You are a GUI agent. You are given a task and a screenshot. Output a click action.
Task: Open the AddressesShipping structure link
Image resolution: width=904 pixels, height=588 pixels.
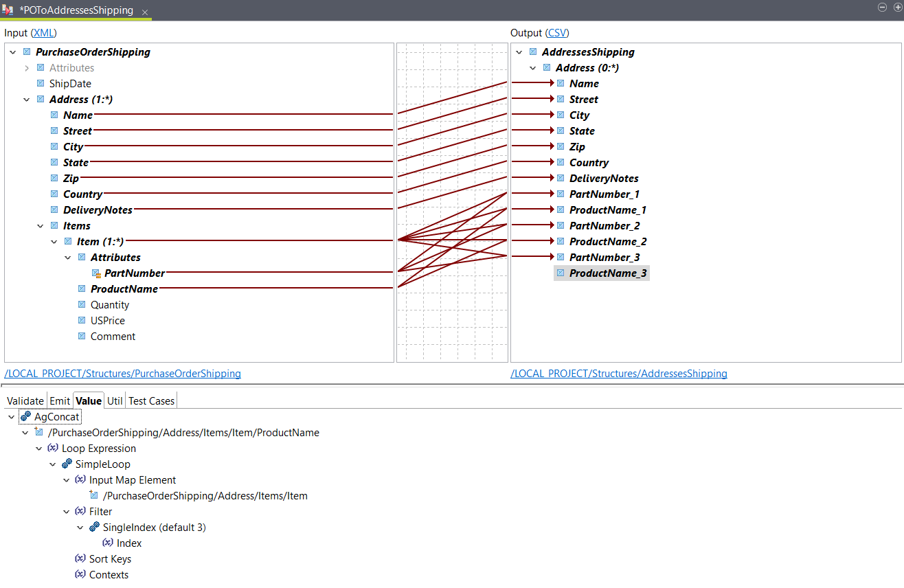(x=618, y=373)
